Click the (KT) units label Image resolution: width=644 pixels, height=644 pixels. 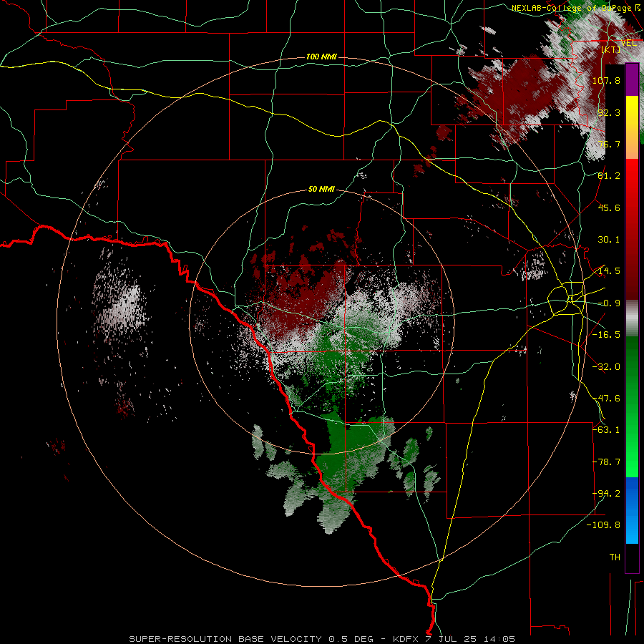pos(611,49)
